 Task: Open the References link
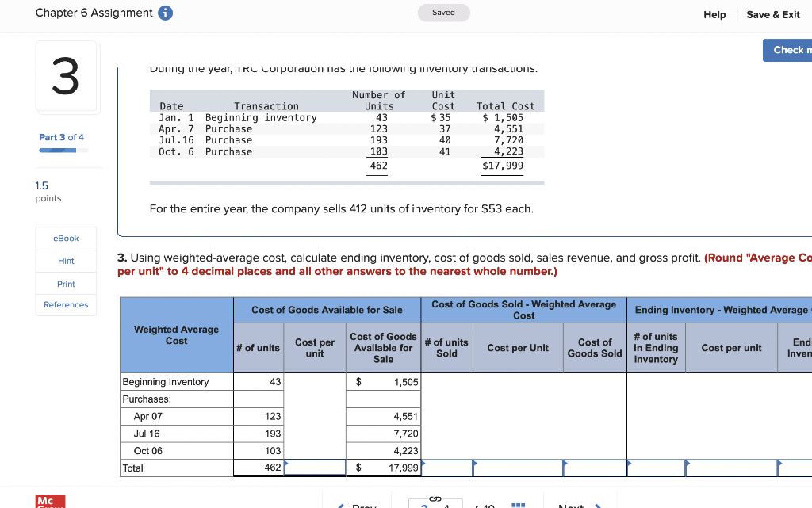66,304
